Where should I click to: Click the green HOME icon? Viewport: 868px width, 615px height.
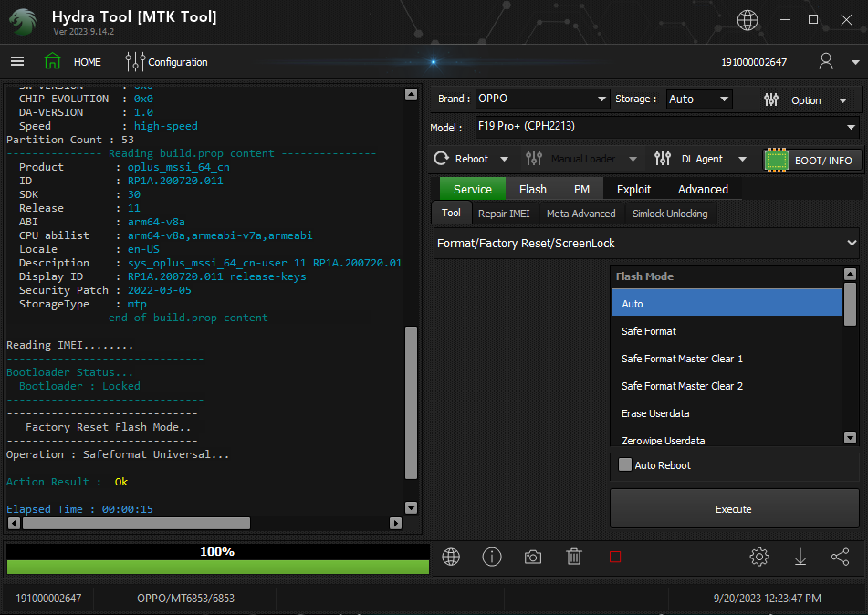coord(53,61)
